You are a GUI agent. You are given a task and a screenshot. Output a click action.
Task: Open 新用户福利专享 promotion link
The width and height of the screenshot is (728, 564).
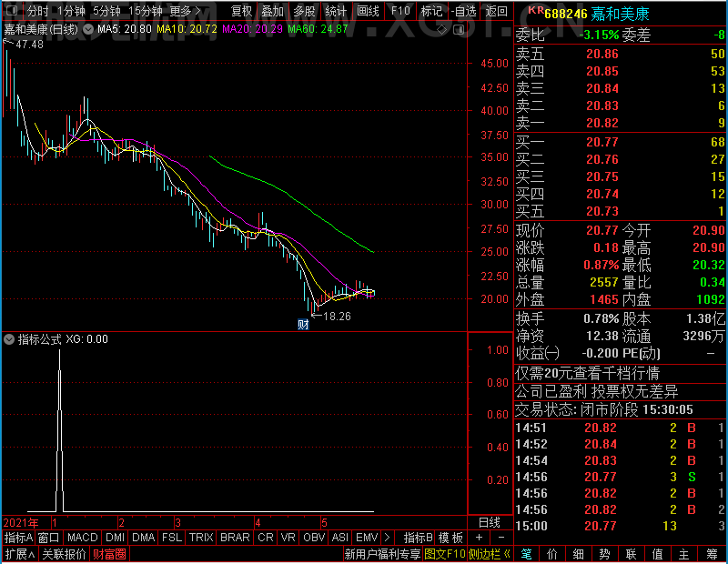(383, 554)
